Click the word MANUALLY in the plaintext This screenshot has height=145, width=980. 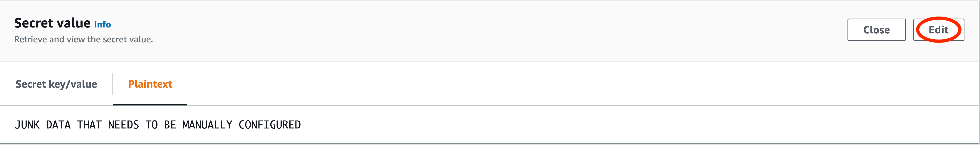coord(207,125)
